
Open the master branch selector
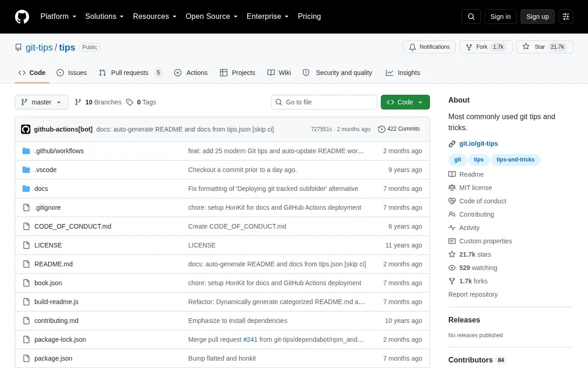(x=41, y=102)
